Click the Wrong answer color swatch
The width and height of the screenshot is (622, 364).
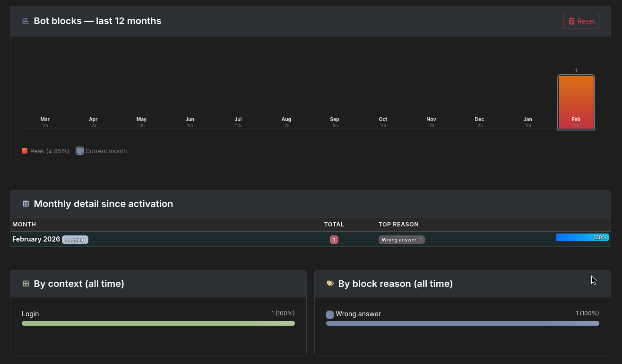330,314
